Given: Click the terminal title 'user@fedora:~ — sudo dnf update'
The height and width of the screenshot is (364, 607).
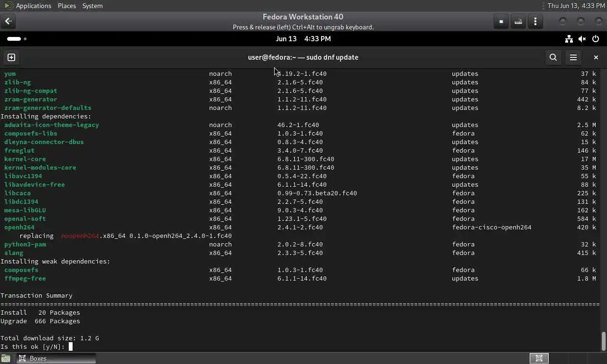Looking at the screenshot, I should pyautogui.click(x=303, y=57).
